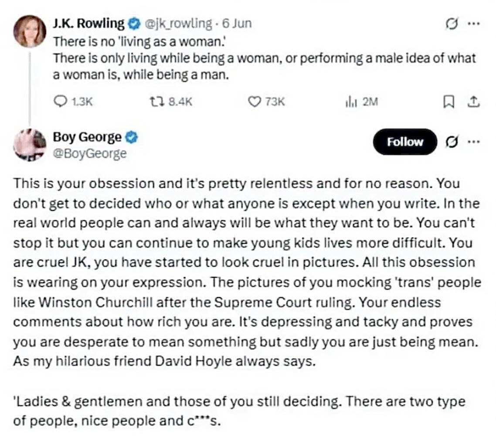Click Boy George display name
This screenshot has width=496, height=448.
point(87,138)
